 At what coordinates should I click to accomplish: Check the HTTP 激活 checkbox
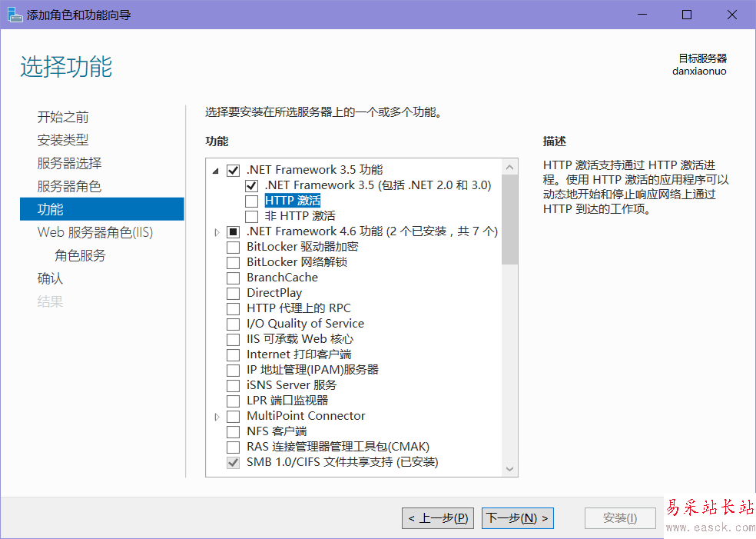pyautogui.click(x=251, y=201)
